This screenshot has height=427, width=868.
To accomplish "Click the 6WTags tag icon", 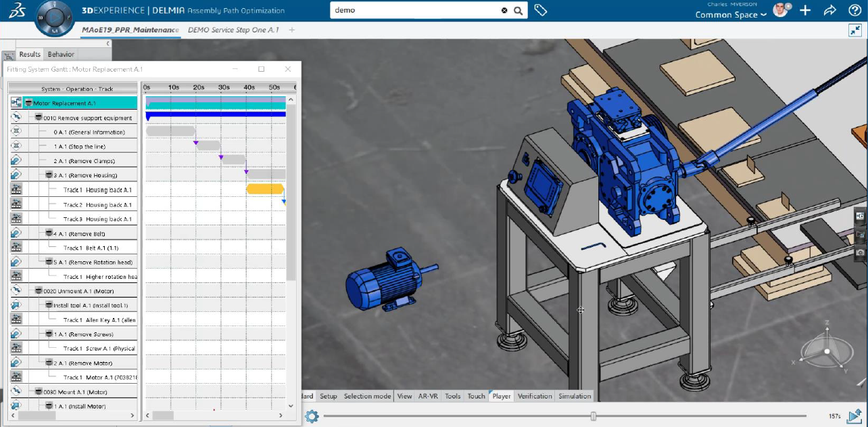I will (540, 10).
